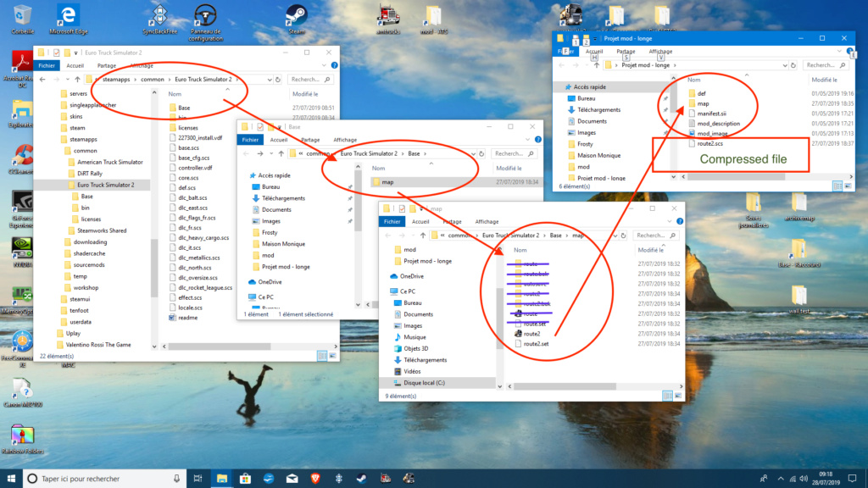Open the notification center on the taskbar
Viewport: 868px width, 488px height.
pyautogui.click(x=852, y=479)
